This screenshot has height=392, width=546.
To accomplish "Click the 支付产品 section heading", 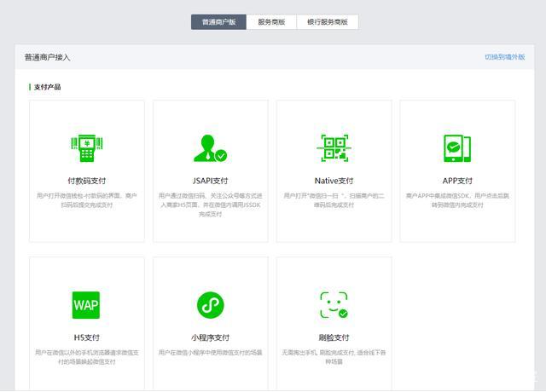I will [x=48, y=87].
